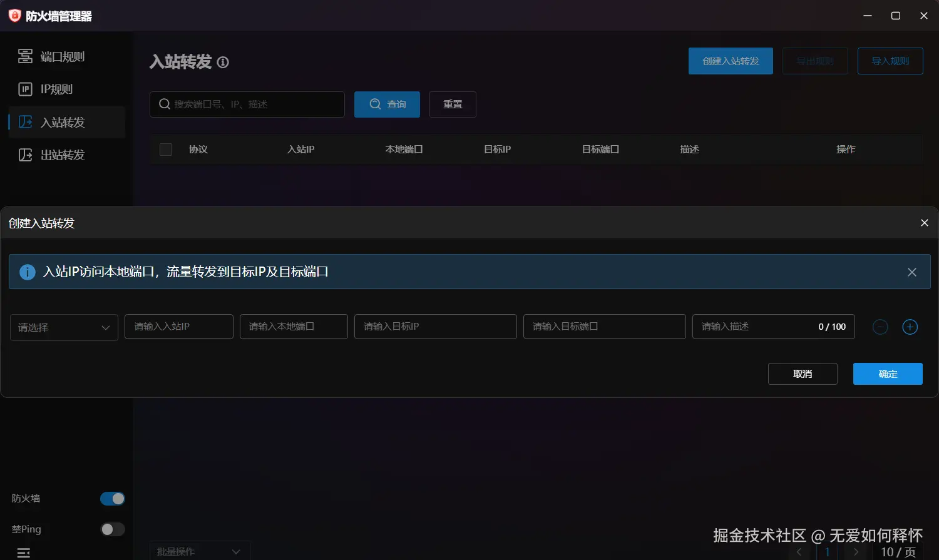
Task: Open IP规则 in the sidebar
Action: [x=66, y=89]
